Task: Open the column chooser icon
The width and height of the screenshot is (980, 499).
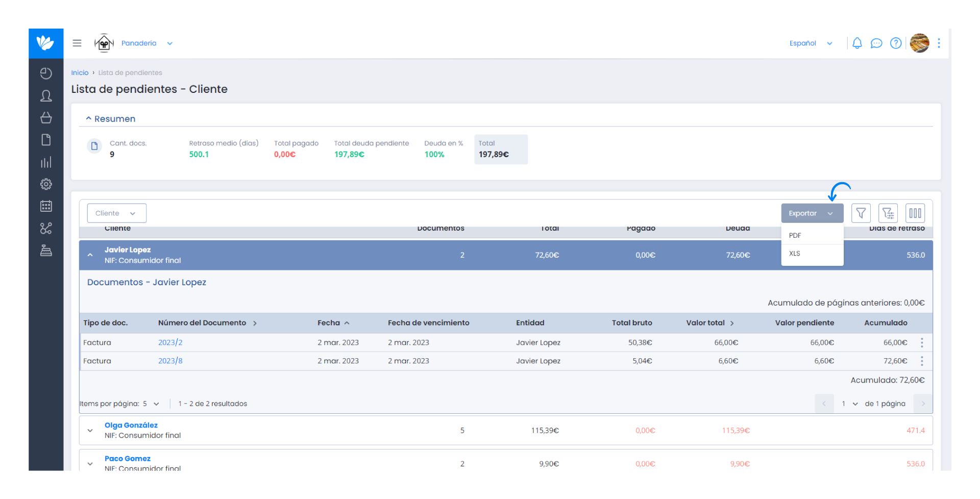Action: coord(915,213)
